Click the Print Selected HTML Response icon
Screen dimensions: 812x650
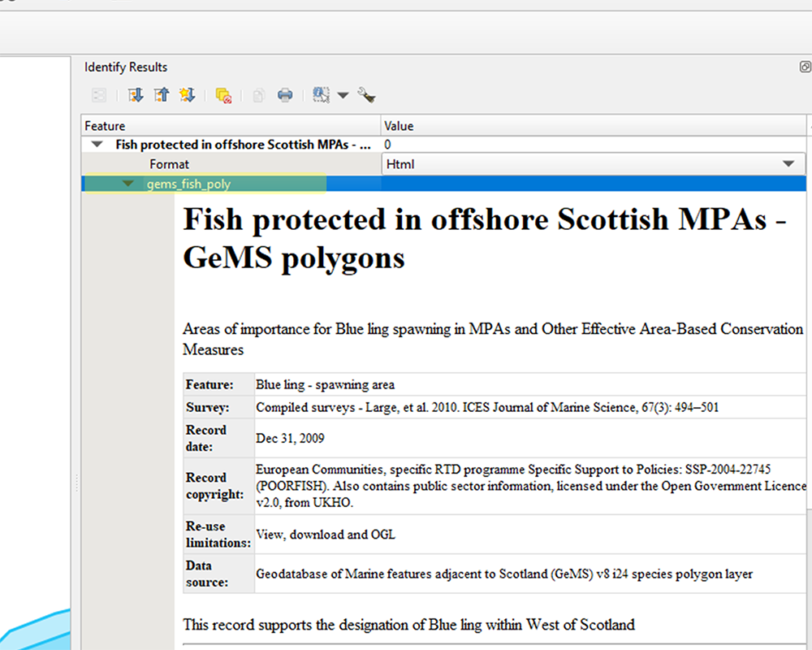(x=285, y=96)
